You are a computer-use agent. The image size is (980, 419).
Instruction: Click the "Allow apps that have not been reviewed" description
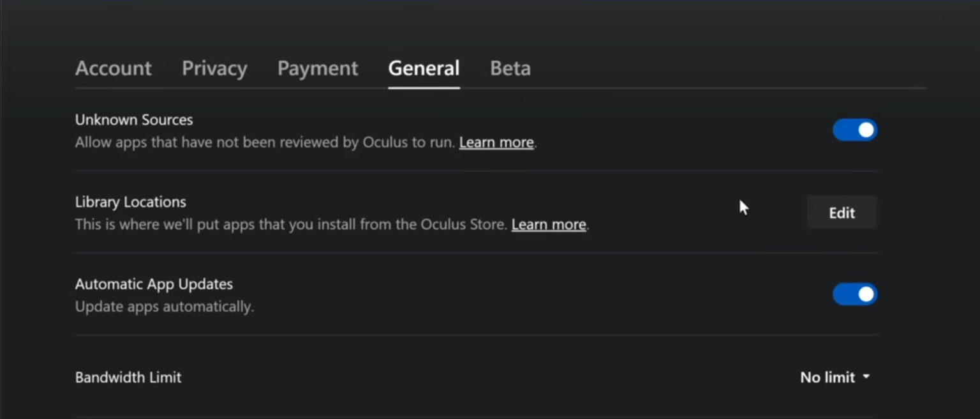coord(265,142)
